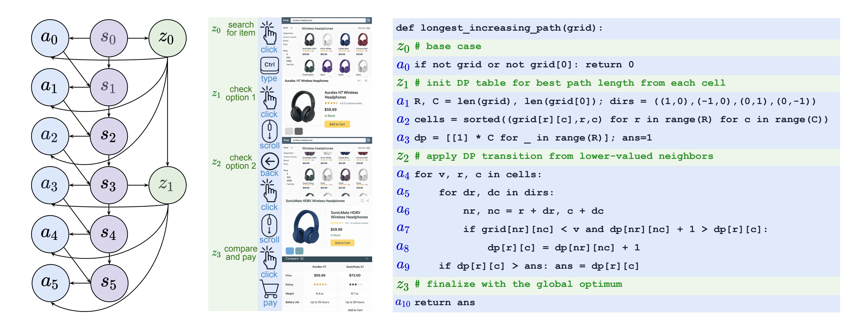Click cart icon next to Auralex H7 header
Screen dimensions: 868x324
click(x=366, y=81)
